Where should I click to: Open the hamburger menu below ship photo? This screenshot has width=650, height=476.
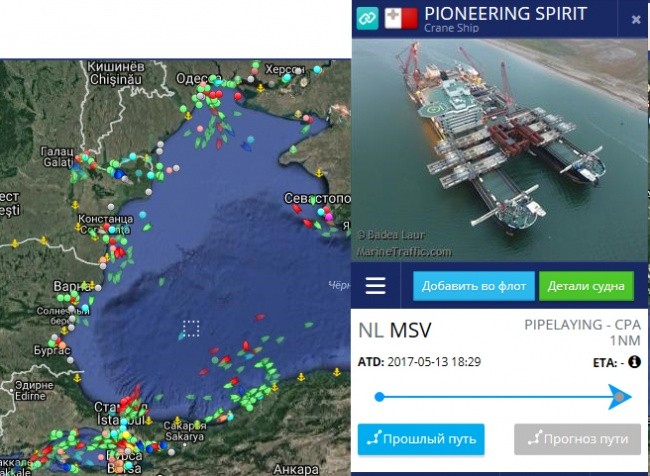point(376,286)
